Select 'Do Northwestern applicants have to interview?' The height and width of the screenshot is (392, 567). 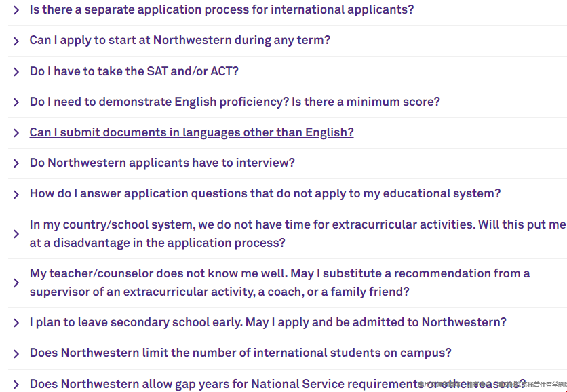[x=162, y=163]
